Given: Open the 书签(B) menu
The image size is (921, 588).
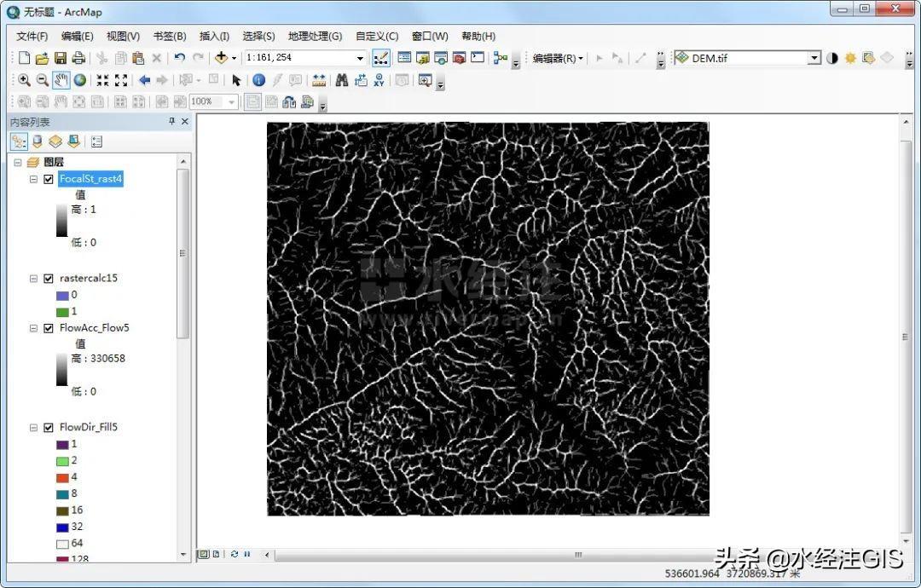Looking at the screenshot, I should tap(169, 36).
